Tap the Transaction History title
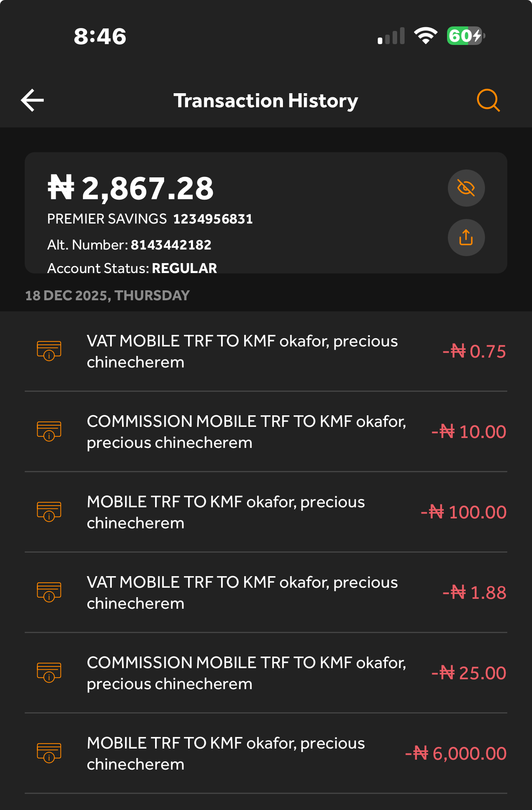Screen dimensions: 532x810 [266, 101]
